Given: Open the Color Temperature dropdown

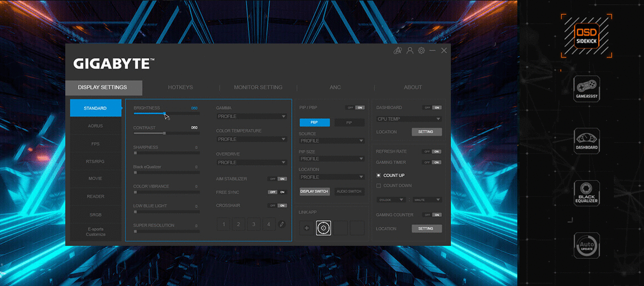Looking at the screenshot, I should tap(251, 139).
